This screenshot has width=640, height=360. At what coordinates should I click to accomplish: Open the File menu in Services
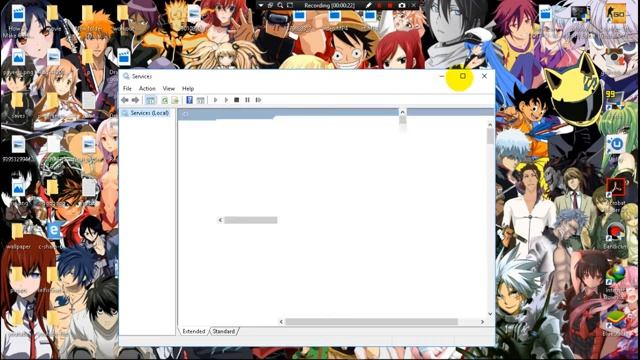tap(127, 89)
